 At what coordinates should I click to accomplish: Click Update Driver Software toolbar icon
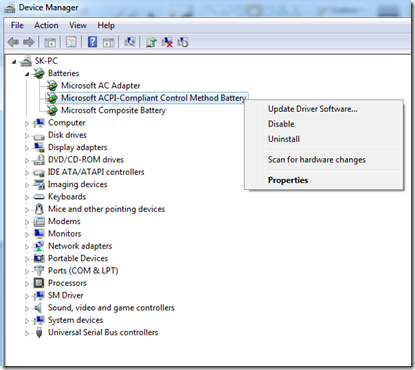point(151,42)
